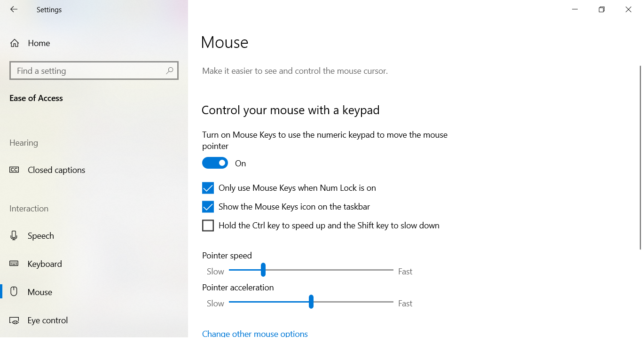Open Change other mouse options link
This screenshot has width=644, height=343.
pos(255,334)
